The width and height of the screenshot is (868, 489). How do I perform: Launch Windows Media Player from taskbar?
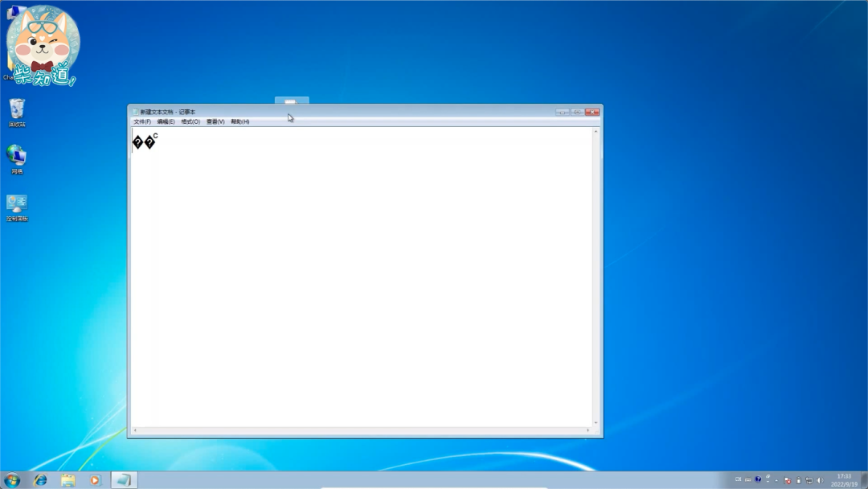95,480
